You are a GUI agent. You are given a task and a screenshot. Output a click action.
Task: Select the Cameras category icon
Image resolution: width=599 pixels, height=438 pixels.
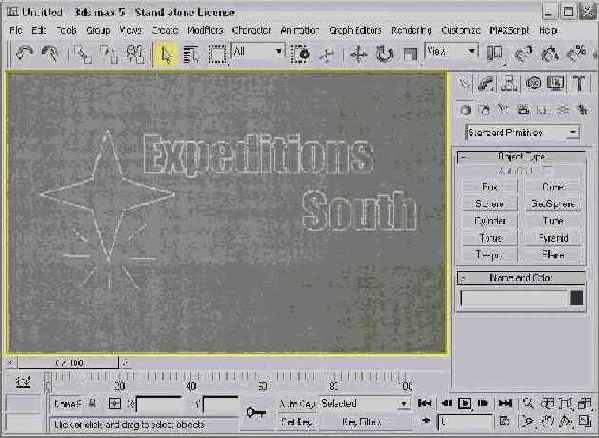[x=523, y=110]
